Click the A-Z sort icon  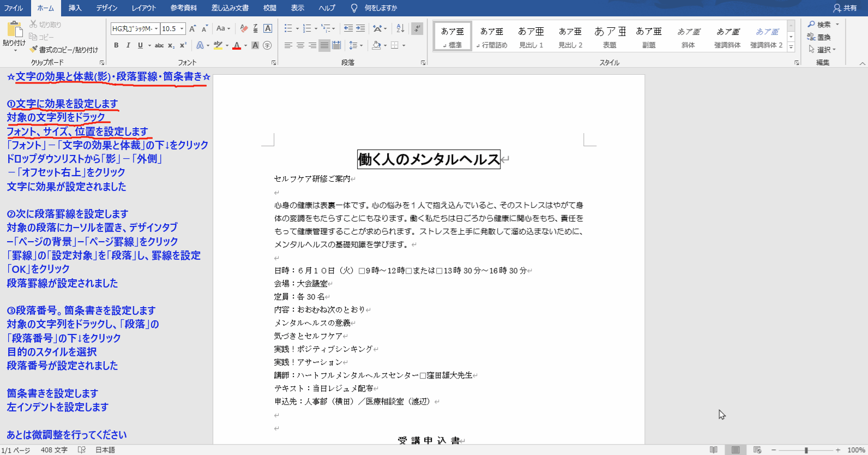tap(400, 28)
